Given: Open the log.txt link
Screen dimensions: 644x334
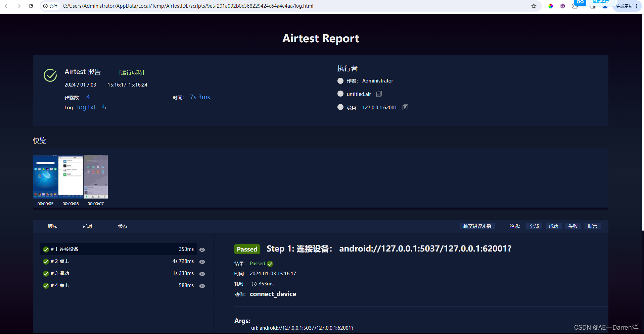Looking at the screenshot, I should pos(87,107).
